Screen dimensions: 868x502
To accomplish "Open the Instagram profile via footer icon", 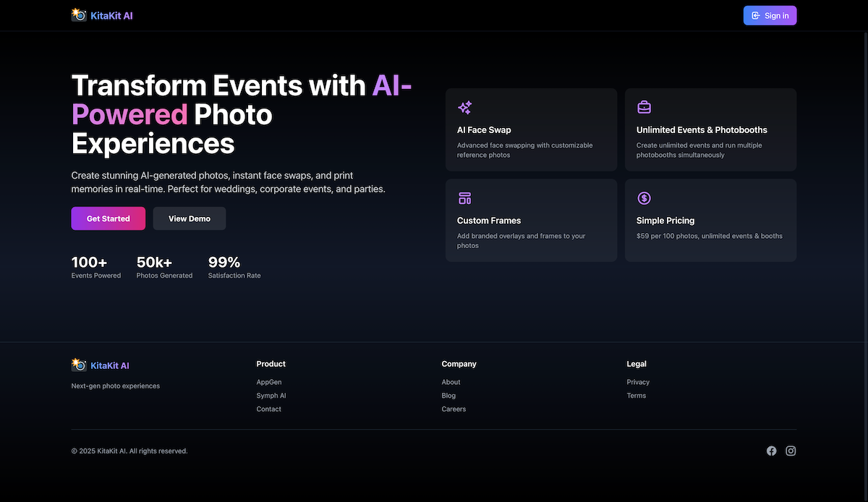I will pyautogui.click(x=791, y=451).
